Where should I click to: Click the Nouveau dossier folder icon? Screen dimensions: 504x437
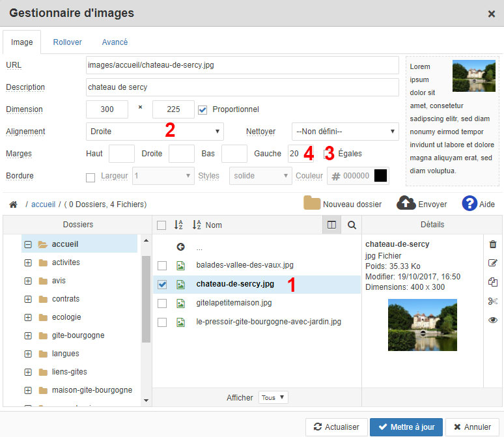pos(312,203)
